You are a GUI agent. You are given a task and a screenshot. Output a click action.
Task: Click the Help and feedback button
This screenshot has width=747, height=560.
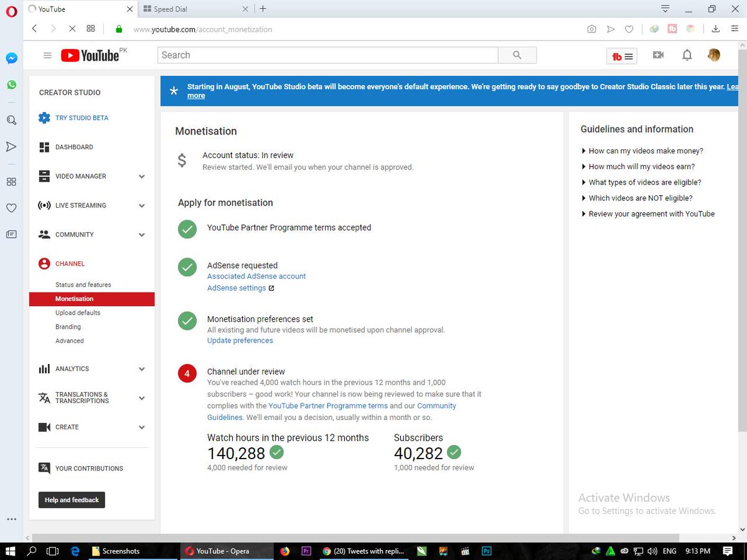coord(72,500)
